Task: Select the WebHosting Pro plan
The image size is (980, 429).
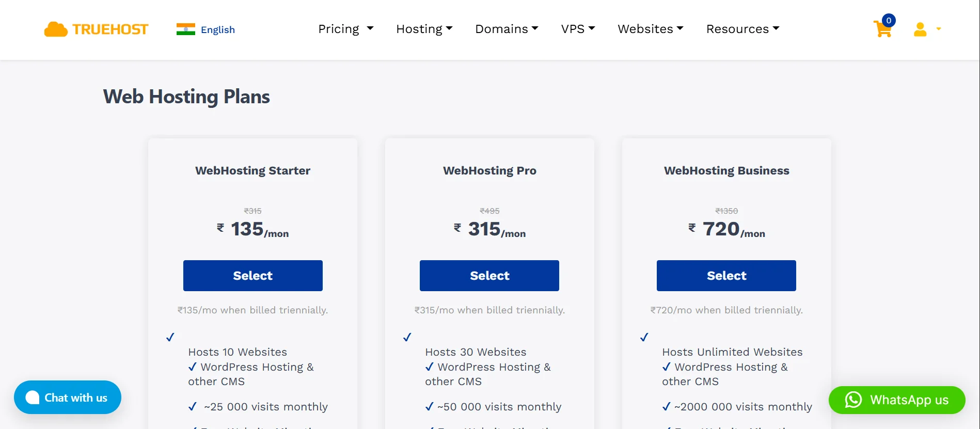Action: point(489,276)
